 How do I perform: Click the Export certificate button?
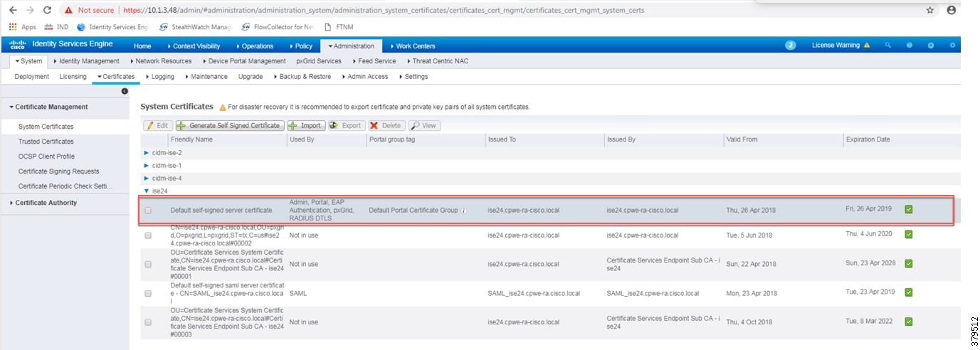(346, 125)
